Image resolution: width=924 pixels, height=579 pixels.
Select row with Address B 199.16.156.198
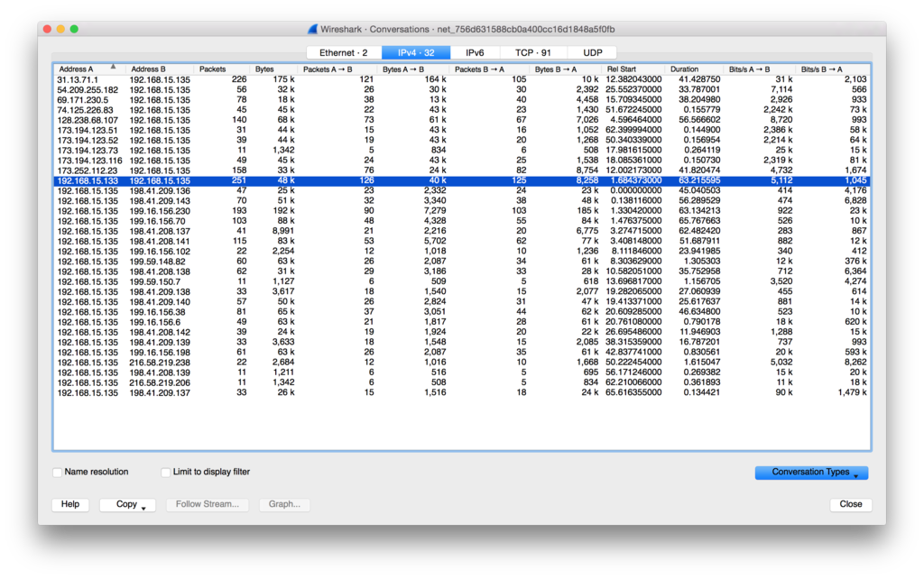pos(462,352)
